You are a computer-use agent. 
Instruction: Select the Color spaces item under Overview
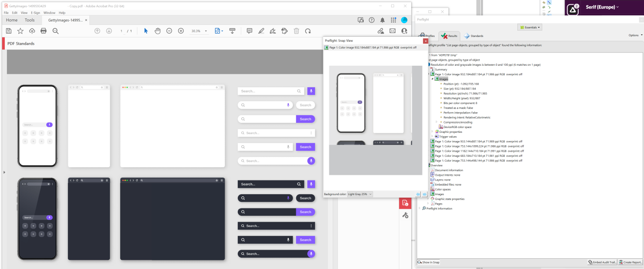point(443,190)
